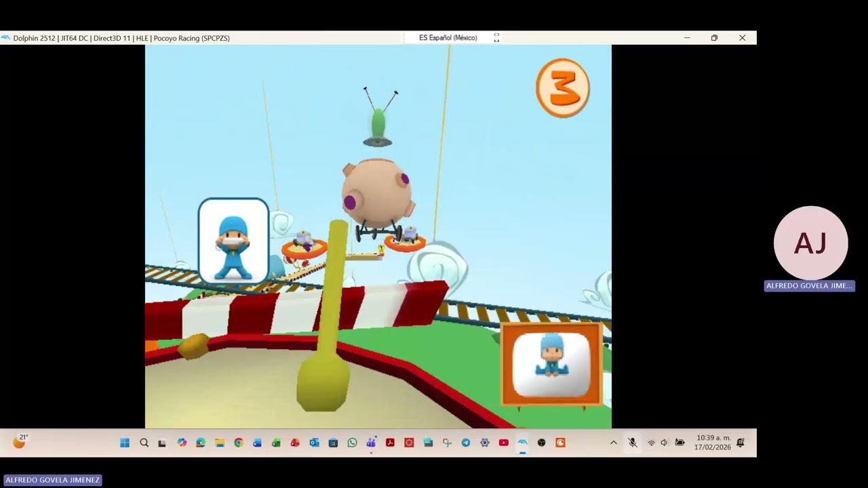Switch ES Español (México) input language

click(x=448, y=38)
